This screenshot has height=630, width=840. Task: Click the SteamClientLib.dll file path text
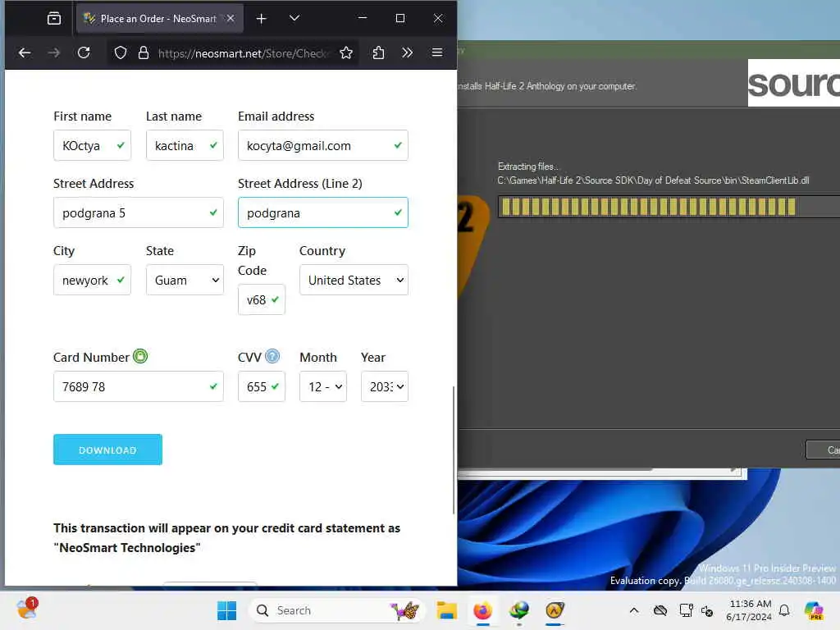click(653, 180)
